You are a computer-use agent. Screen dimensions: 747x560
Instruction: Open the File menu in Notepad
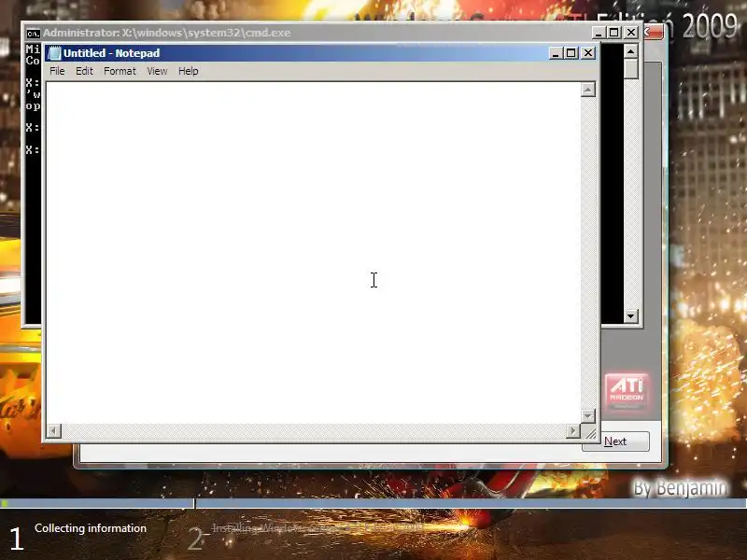click(x=57, y=71)
